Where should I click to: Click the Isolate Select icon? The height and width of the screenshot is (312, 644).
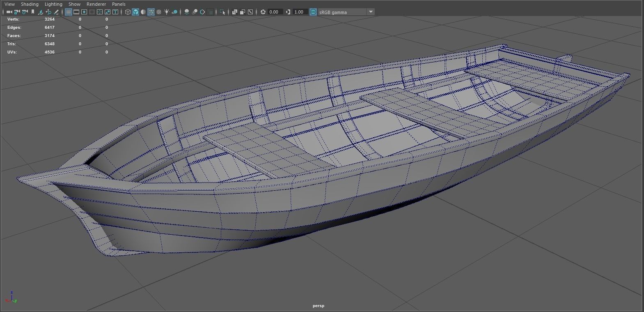[222, 12]
